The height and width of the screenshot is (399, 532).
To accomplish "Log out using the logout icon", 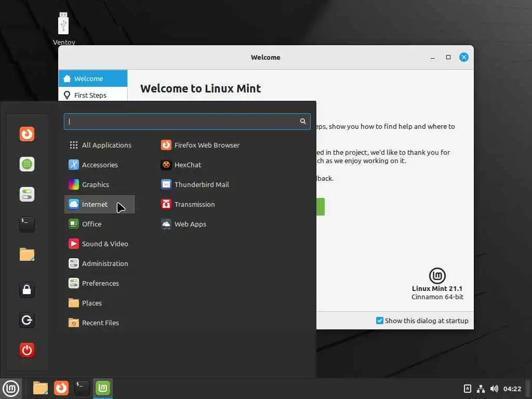I will [x=27, y=320].
